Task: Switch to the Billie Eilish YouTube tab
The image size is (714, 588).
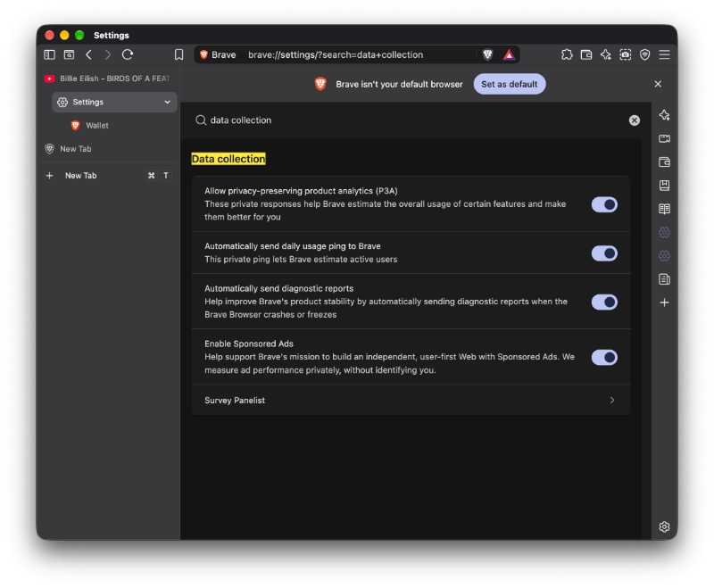Action: [x=108, y=79]
